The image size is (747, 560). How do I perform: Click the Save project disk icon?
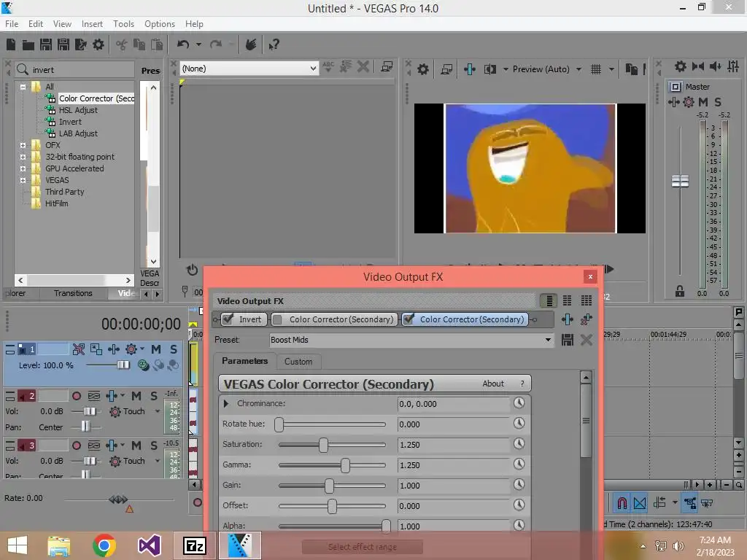point(46,44)
